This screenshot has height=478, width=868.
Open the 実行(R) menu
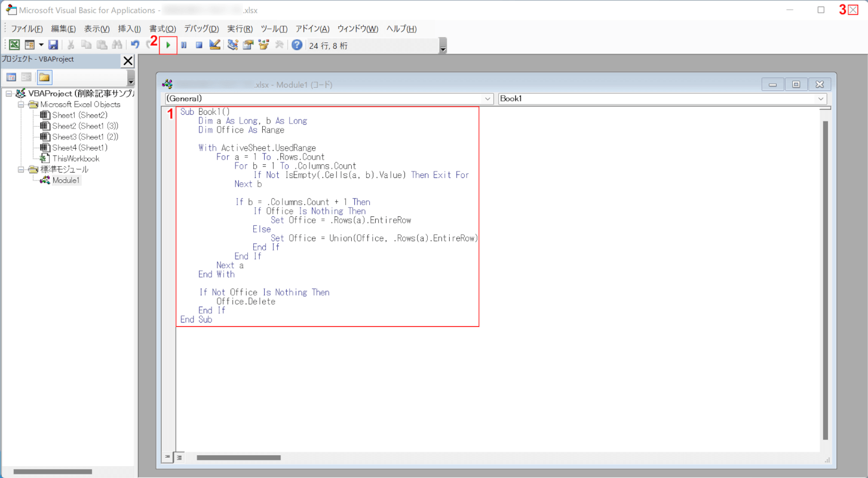[x=240, y=29]
